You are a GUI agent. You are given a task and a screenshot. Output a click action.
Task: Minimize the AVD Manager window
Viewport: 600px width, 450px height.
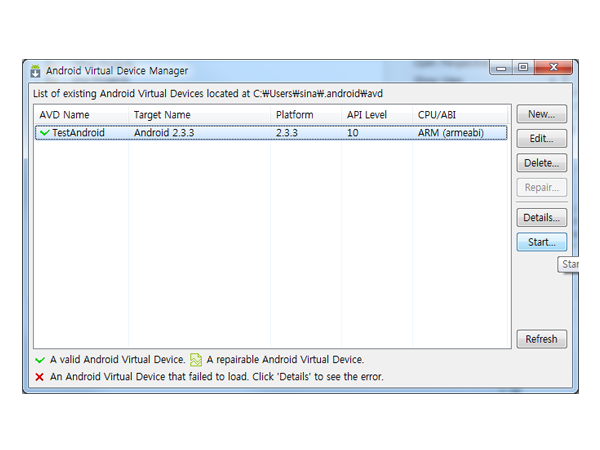pyautogui.click(x=501, y=68)
